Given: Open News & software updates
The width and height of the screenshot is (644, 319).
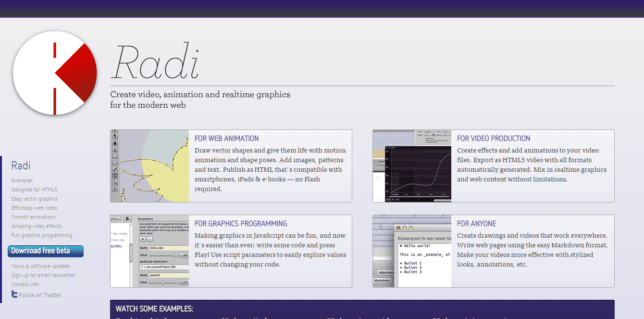Looking at the screenshot, I should (x=41, y=266).
